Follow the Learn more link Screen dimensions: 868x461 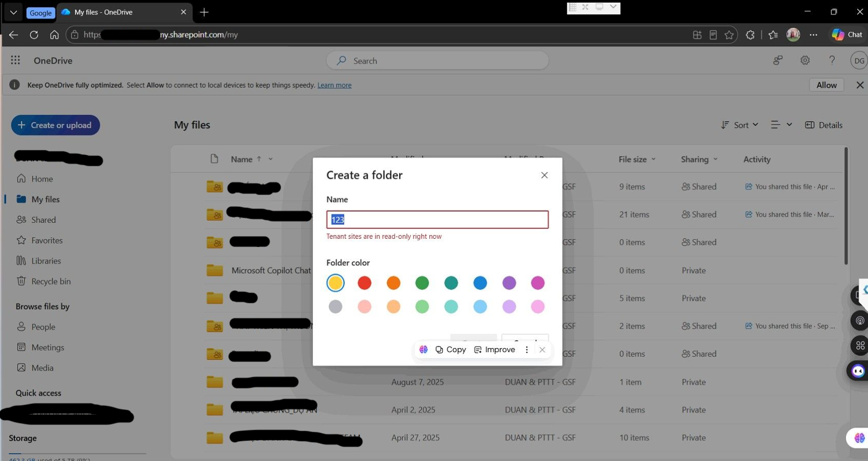click(x=334, y=85)
